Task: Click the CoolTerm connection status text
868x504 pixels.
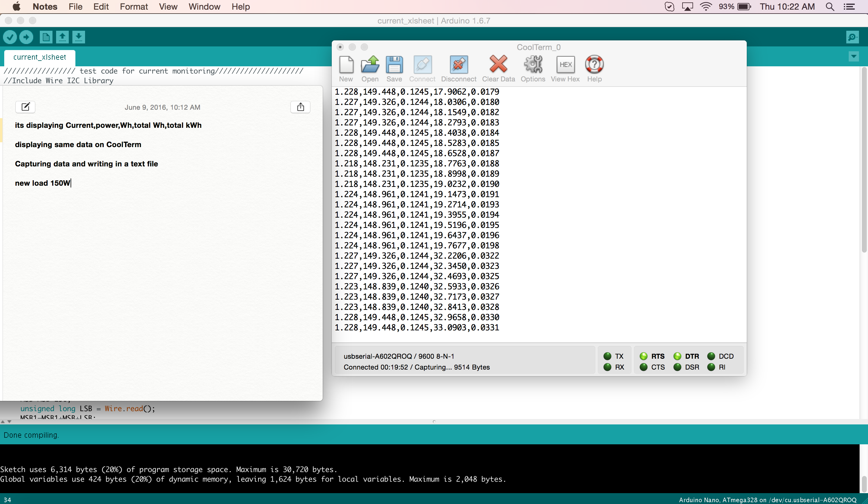Action: point(417,367)
